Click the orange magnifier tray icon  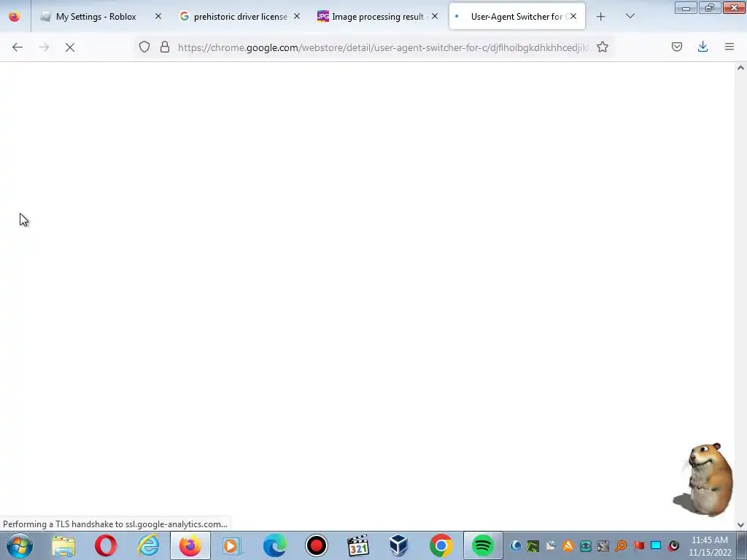(621, 545)
